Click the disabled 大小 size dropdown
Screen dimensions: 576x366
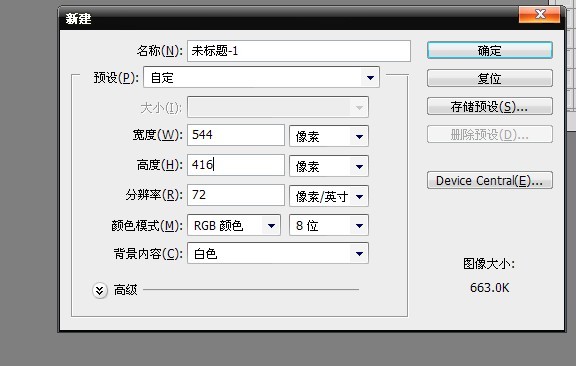pyautogui.click(x=278, y=107)
